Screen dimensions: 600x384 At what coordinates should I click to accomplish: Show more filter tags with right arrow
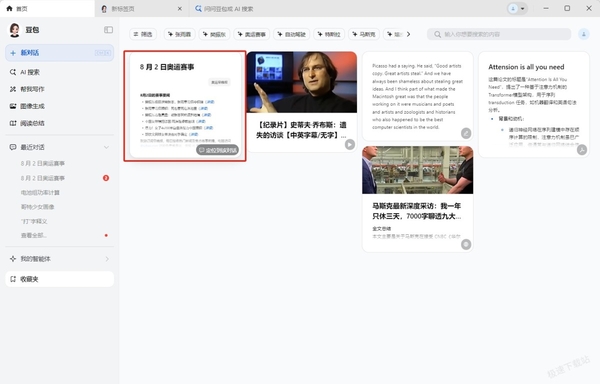click(409, 34)
